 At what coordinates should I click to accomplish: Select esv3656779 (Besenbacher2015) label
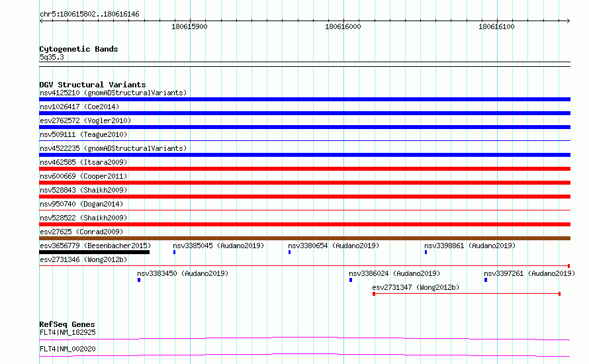[95, 246]
